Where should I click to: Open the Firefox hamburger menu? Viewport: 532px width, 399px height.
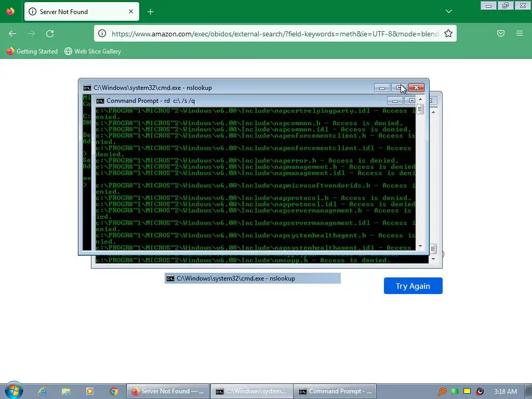coord(520,33)
